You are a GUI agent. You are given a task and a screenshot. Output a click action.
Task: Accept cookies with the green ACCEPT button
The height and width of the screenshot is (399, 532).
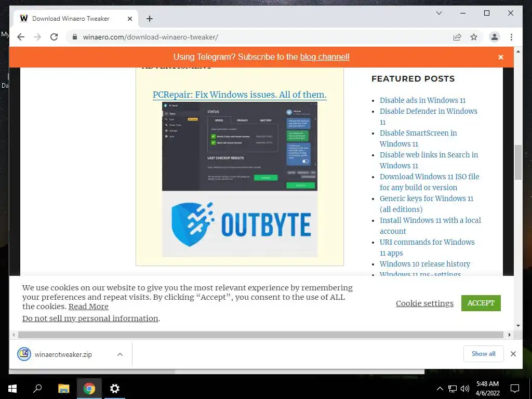[x=481, y=303]
